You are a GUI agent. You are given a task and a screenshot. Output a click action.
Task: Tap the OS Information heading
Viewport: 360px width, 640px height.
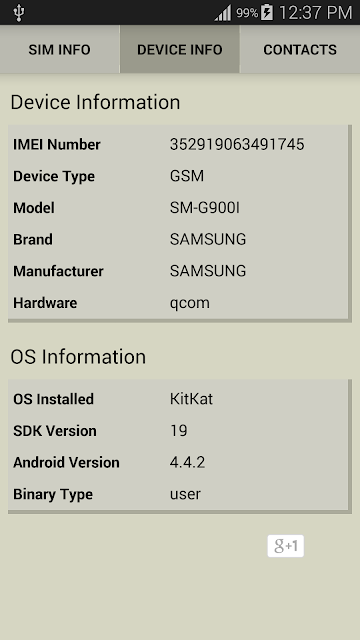(78, 357)
